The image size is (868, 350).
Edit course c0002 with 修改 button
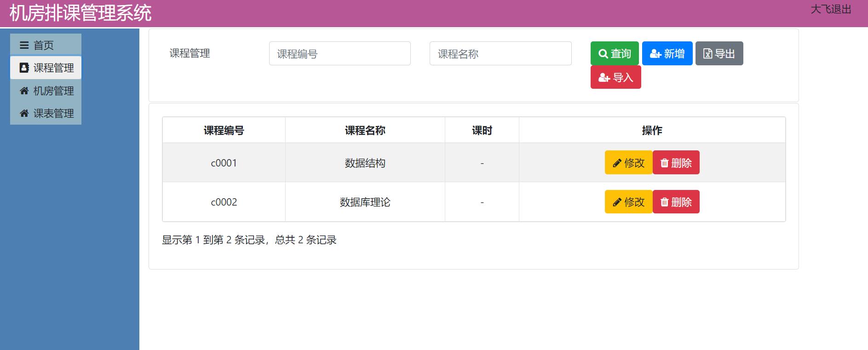click(628, 201)
